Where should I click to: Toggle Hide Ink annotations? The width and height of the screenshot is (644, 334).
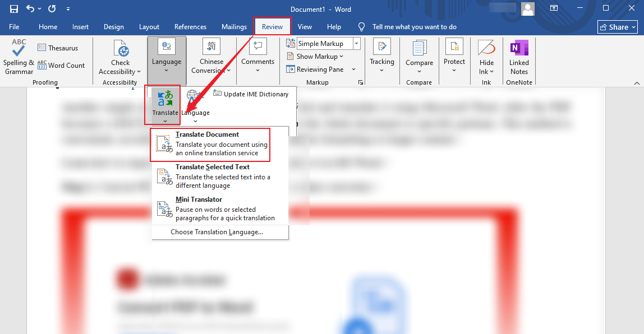pyautogui.click(x=486, y=56)
